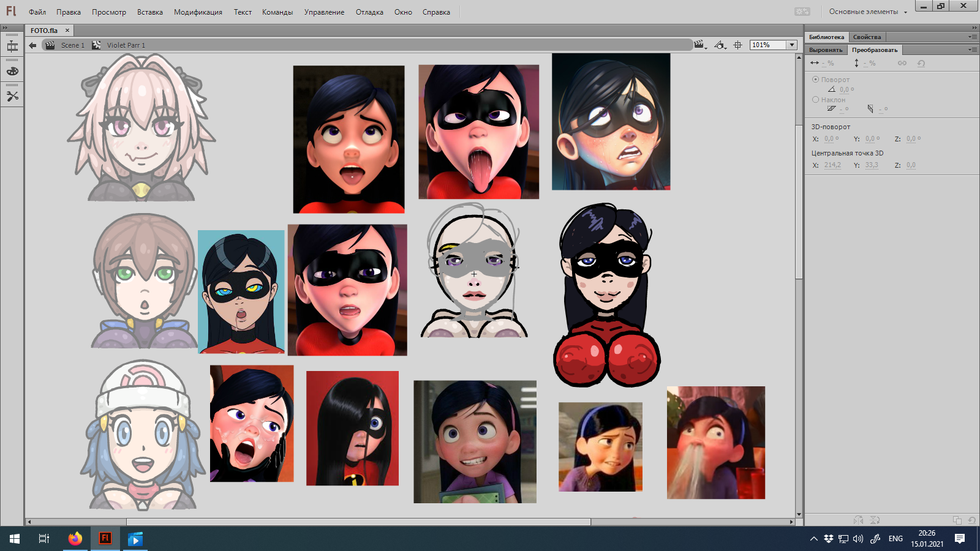Image resolution: width=980 pixels, height=551 pixels.
Task: Click the 101% zoom value field
Action: coord(768,45)
